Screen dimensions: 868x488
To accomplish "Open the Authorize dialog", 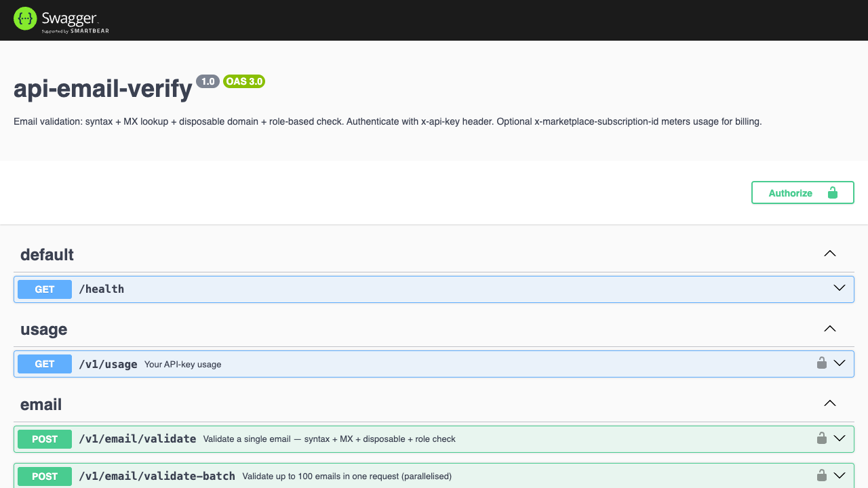I will point(802,192).
